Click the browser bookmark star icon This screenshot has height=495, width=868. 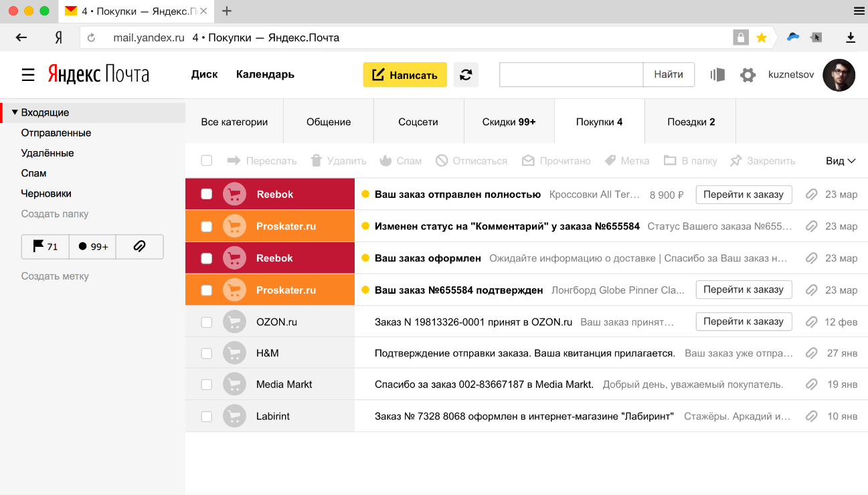click(x=761, y=38)
